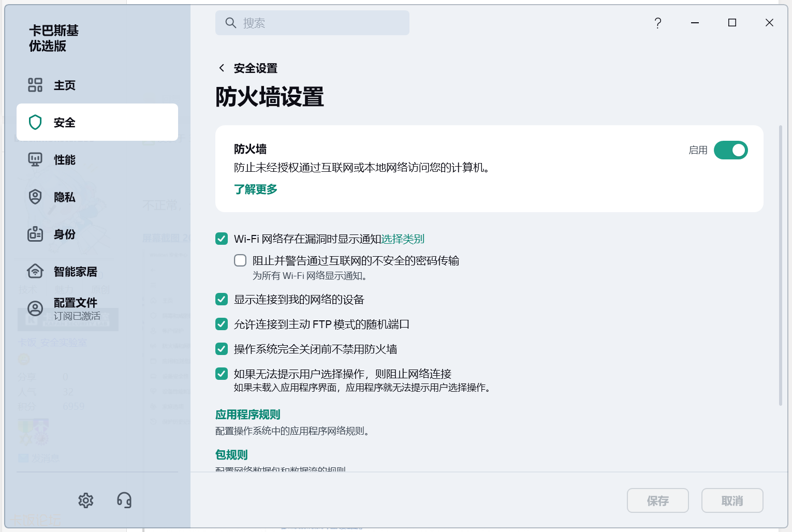Open the 选择类别 link
Image resolution: width=792 pixels, height=532 pixels.
point(403,239)
